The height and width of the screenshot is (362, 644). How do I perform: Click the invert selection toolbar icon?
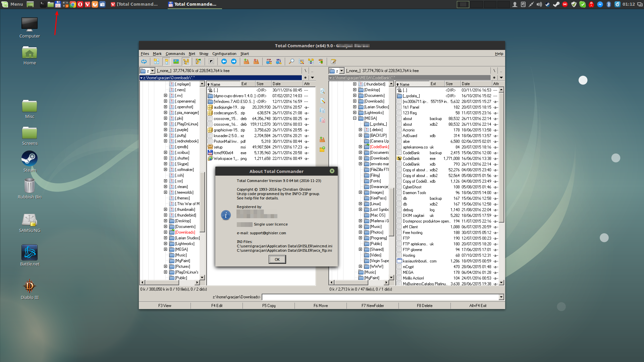(x=211, y=61)
